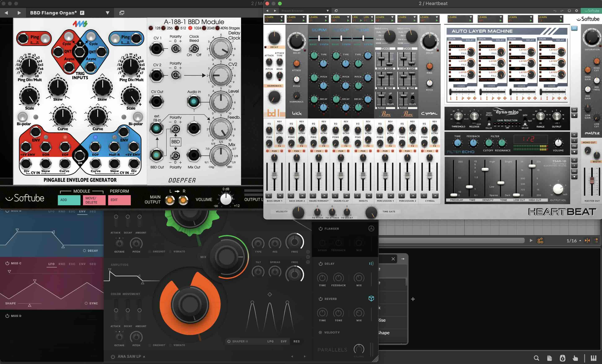Click the reverb cube icon
Image resolution: width=602 pixels, height=364 pixels.
point(371,298)
